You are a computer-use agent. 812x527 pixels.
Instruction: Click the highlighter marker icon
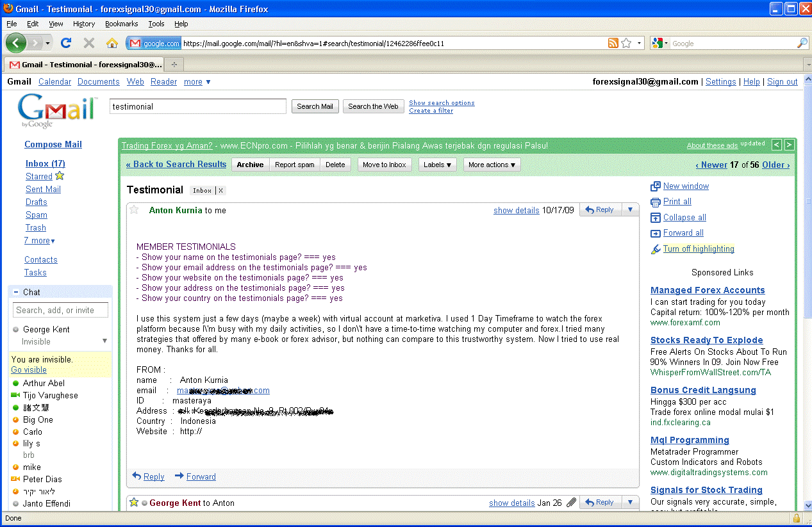(x=656, y=249)
